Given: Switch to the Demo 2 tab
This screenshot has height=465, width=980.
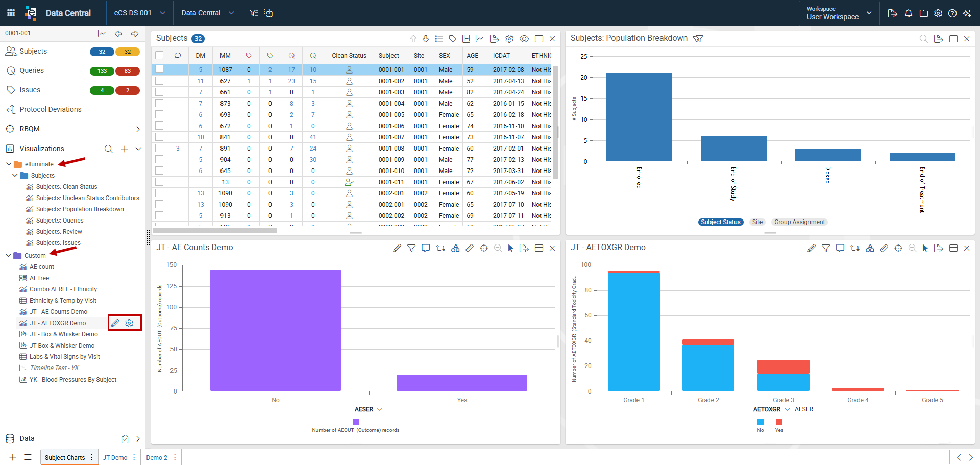Looking at the screenshot, I should coord(157,458).
